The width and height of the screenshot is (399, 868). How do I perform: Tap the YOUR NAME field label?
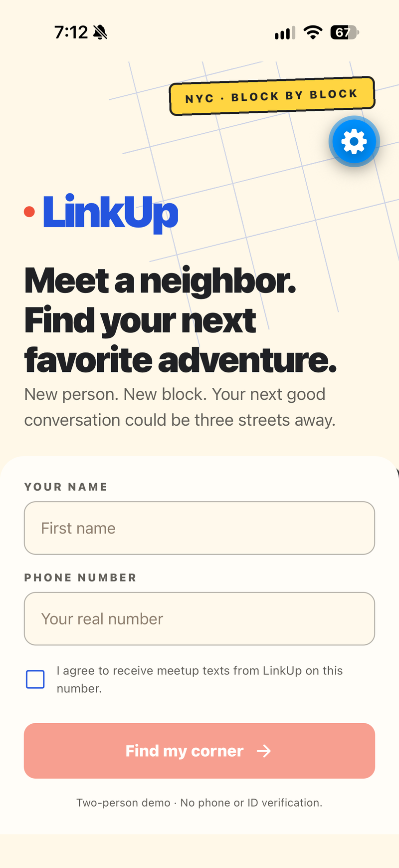point(66,487)
